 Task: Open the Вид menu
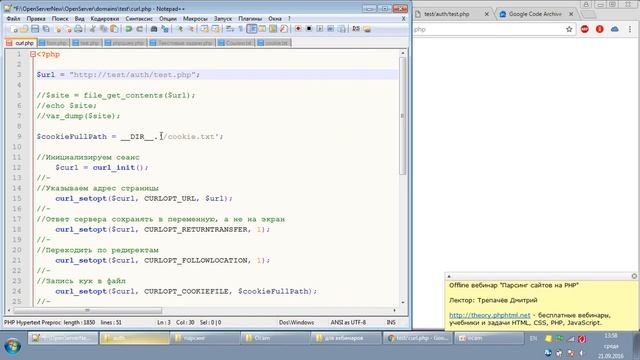tap(80, 19)
